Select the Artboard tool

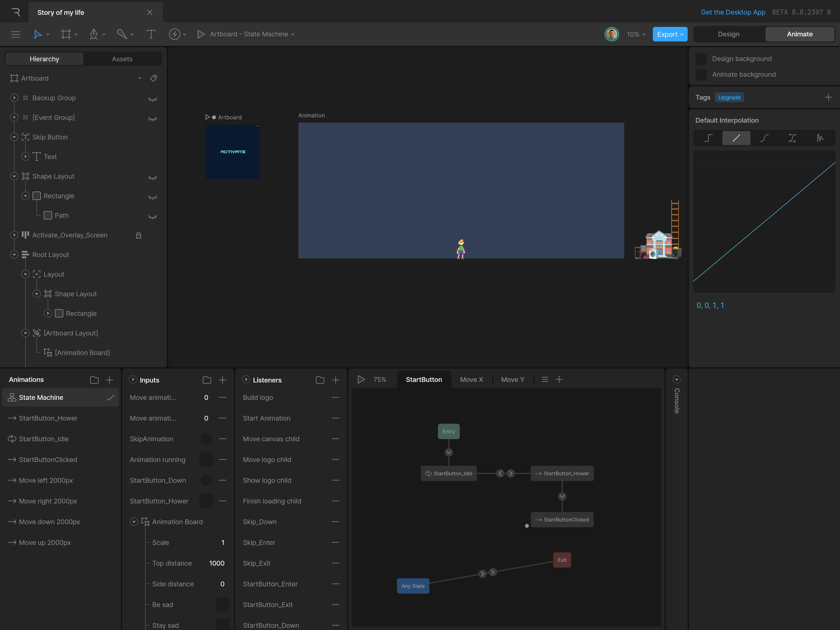click(66, 34)
